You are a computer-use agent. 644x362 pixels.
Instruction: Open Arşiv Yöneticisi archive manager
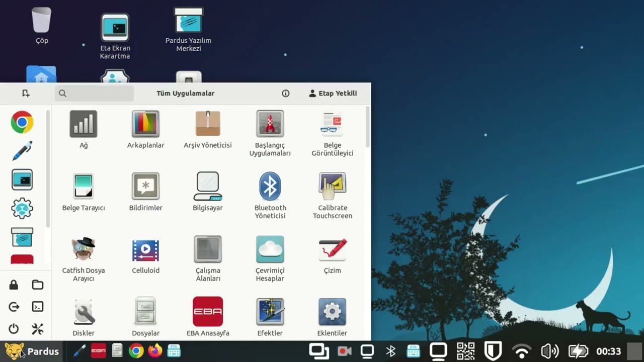208,130
